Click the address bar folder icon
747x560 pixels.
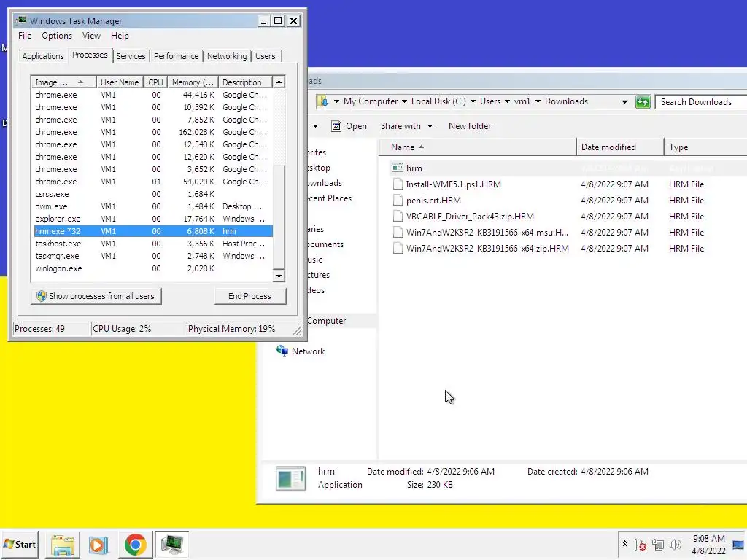tap(323, 101)
